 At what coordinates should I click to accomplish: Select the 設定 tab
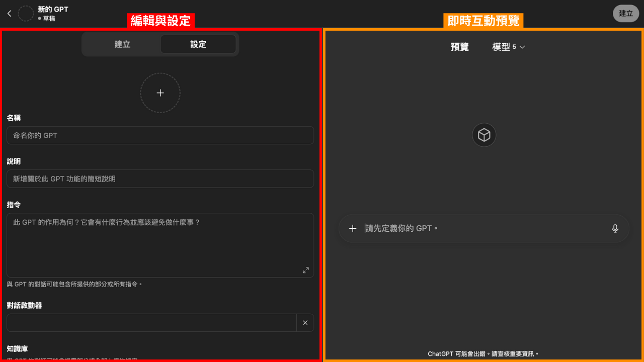(x=198, y=44)
